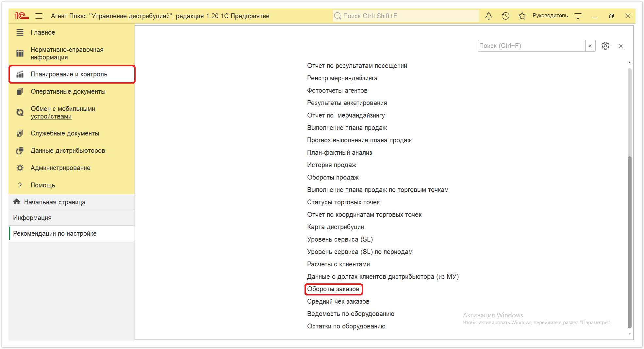Click the Обмен с мобильными устройствами sync icon
This screenshot has width=644, height=349.
[20, 112]
